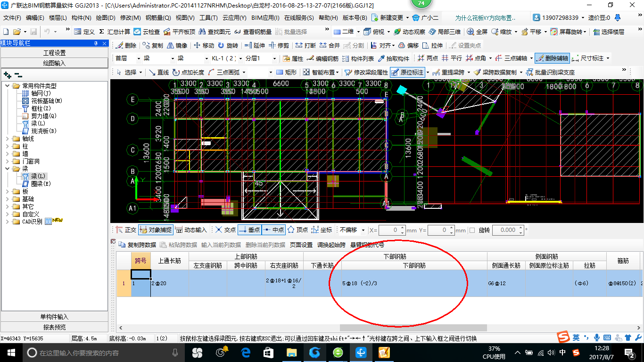
Task: Choose the 镜像 mirror tool
Action: [177, 46]
